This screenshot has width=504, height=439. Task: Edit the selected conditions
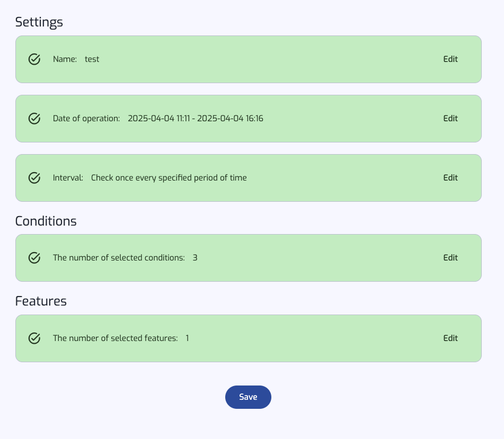point(450,257)
